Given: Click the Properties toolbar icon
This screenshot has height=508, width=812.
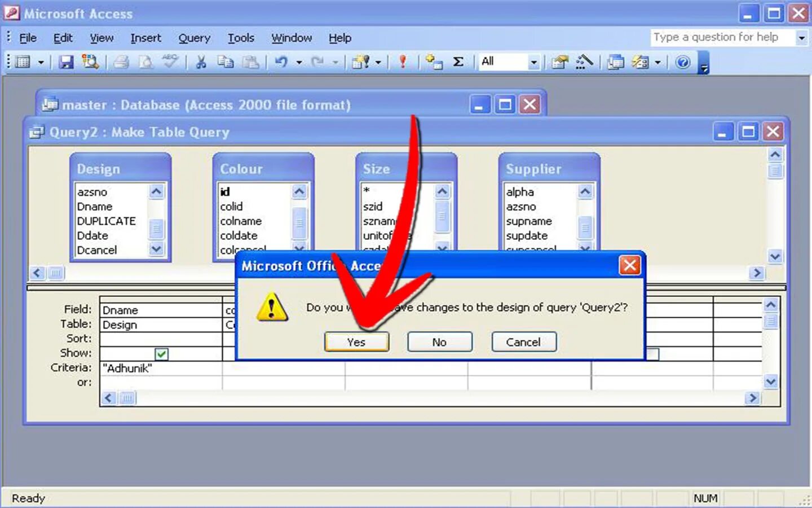Looking at the screenshot, I should point(559,62).
